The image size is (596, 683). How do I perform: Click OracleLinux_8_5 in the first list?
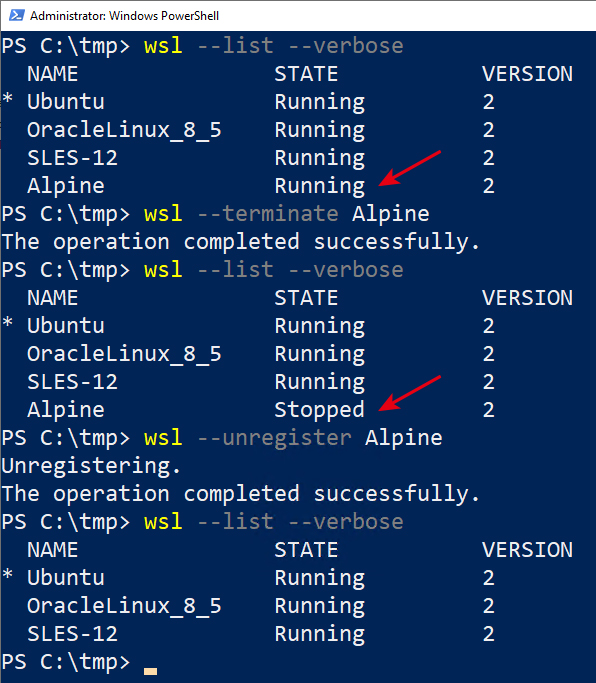pyautogui.click(x=124, y=130)
